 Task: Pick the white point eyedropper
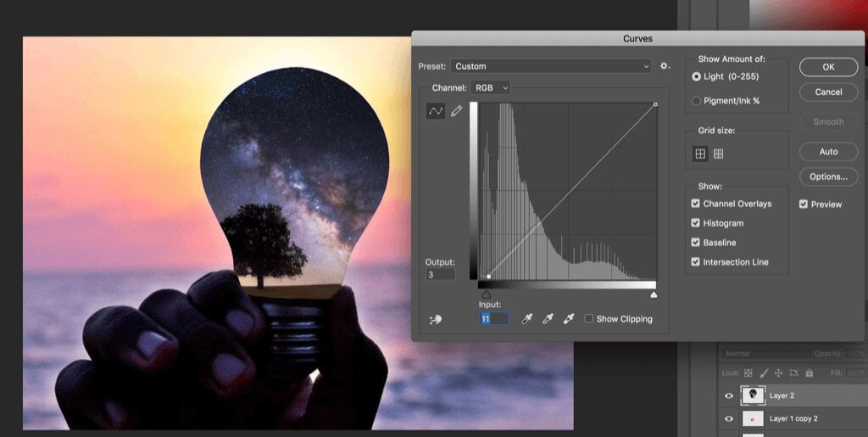click(569, 318)
